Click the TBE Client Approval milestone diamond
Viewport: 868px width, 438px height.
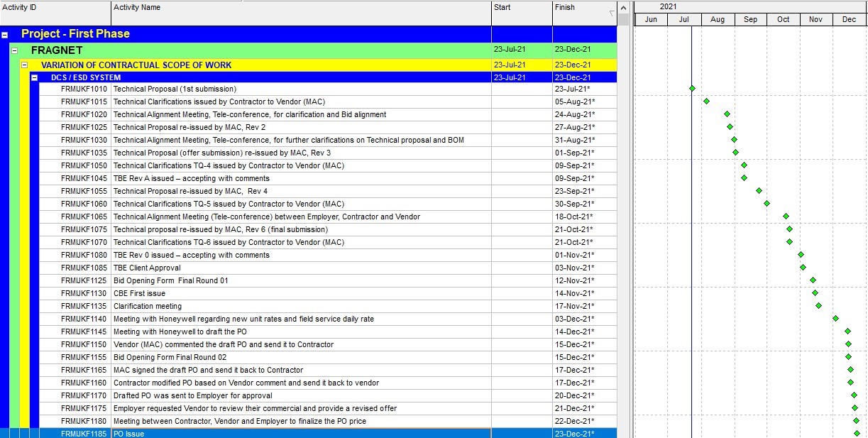point(803,268)
